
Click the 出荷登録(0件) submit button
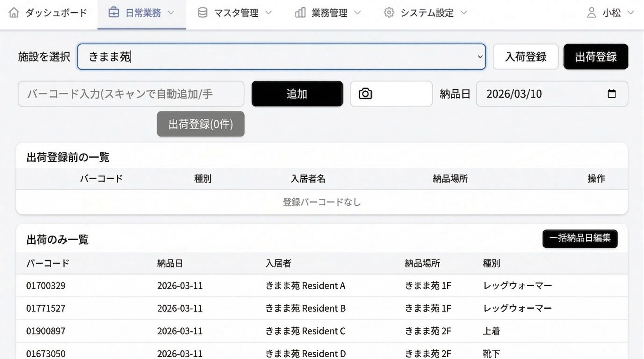click(x=200, y=124)
